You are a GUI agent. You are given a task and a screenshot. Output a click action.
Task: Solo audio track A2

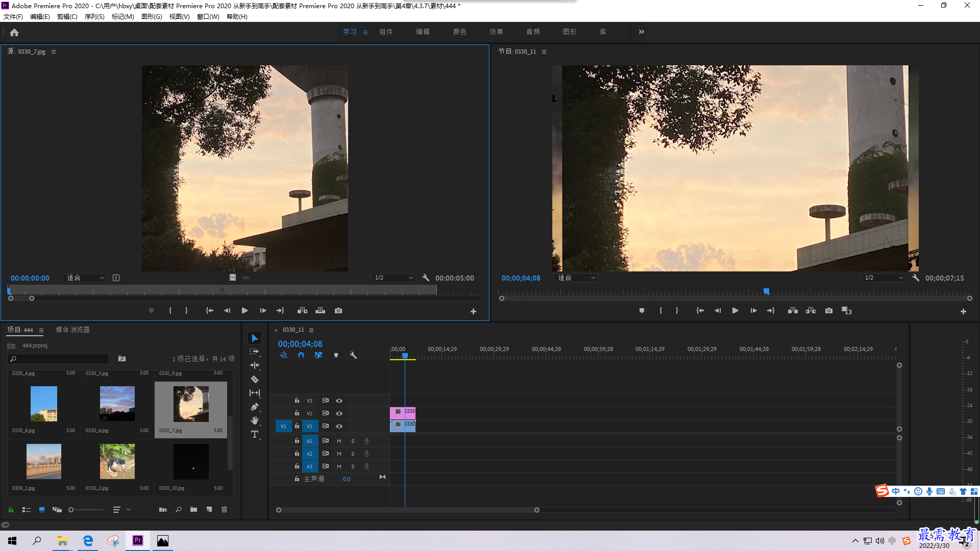(353, 454)
